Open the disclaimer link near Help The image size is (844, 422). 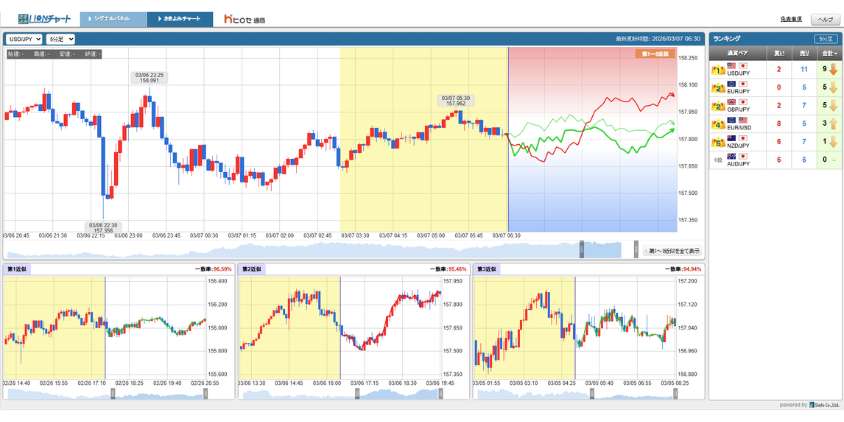tap(791, 19)
